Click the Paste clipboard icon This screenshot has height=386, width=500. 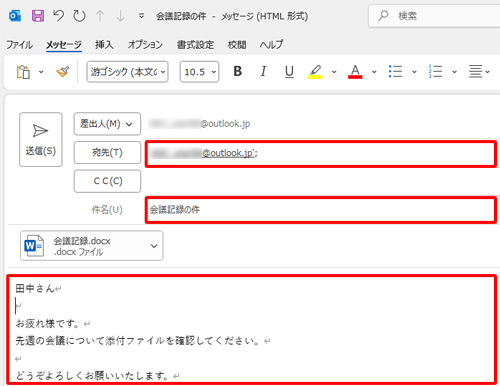click(x=23, y=72)
